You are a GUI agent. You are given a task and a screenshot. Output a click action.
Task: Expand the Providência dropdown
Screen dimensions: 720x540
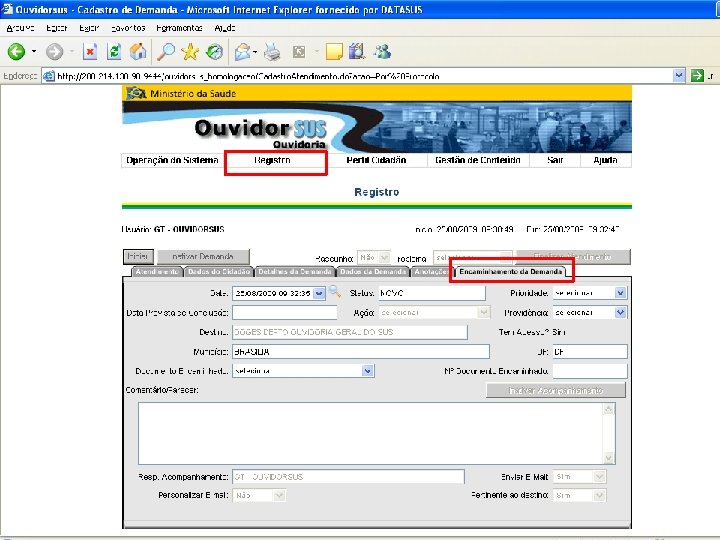coord(620,312)
